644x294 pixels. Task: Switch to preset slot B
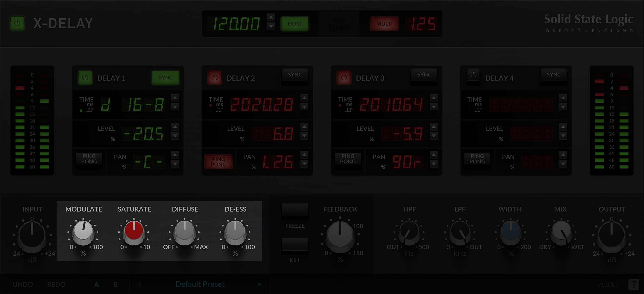click(x=115, y=284)
